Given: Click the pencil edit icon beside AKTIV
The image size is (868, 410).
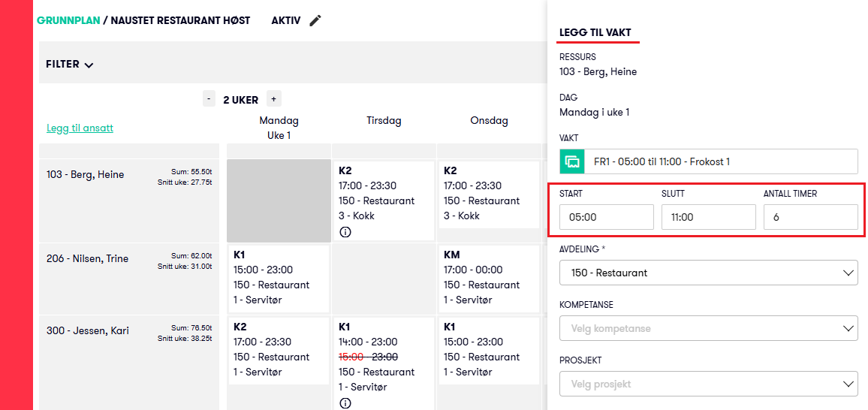Looking at the screenshot, I should [x=315, y=21].
